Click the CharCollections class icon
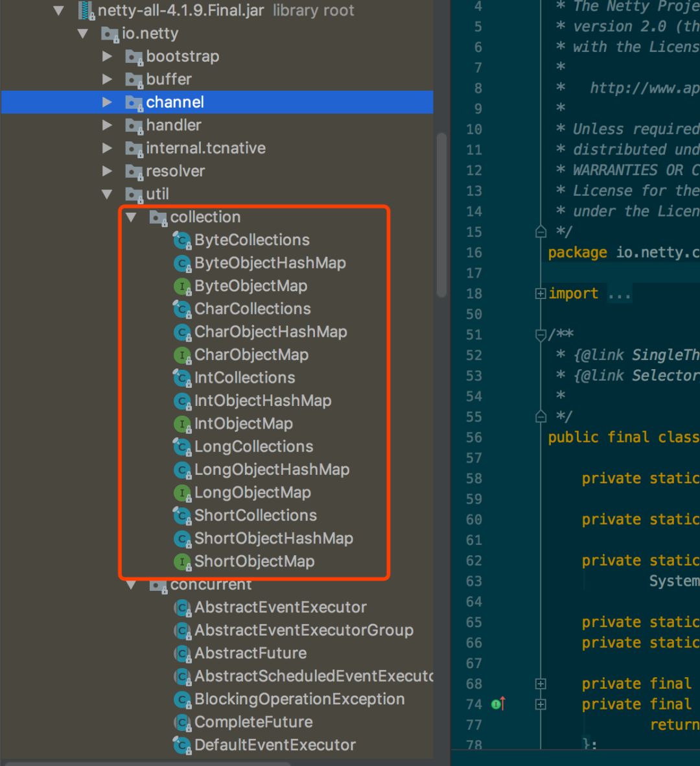Screen dimensions: 700x766 click(182, 309)
